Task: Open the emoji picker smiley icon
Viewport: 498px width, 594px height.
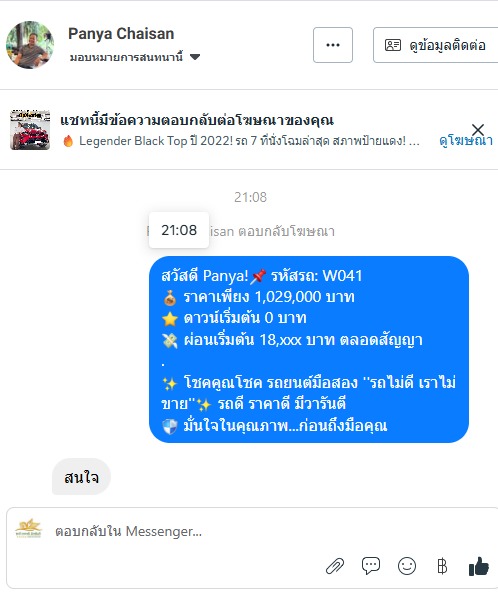Action: [407, 566]
